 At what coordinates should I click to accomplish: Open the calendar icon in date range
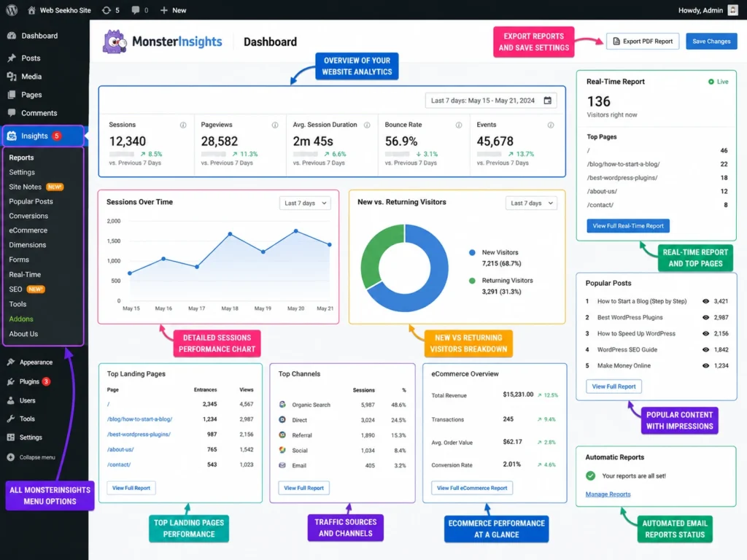click(x=547, y=101)
